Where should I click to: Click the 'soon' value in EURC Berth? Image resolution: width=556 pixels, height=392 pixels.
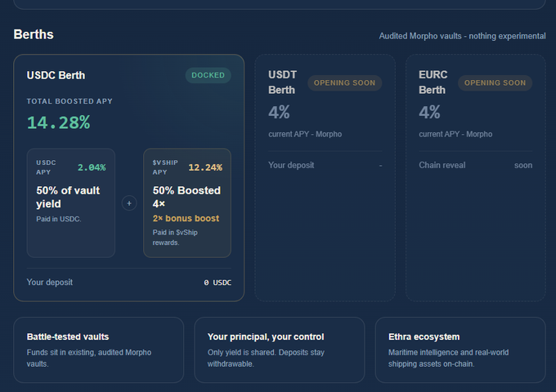coord(523,165)
